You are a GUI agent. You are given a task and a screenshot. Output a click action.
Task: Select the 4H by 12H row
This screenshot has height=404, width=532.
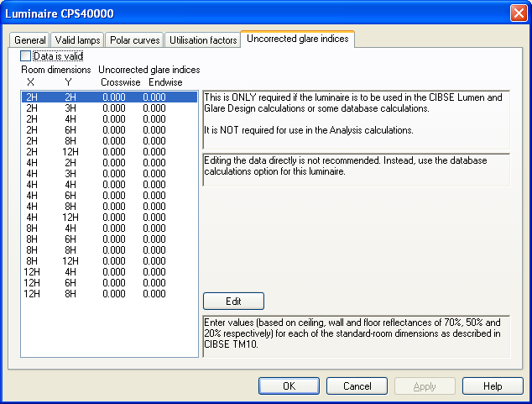click(109, 218)
